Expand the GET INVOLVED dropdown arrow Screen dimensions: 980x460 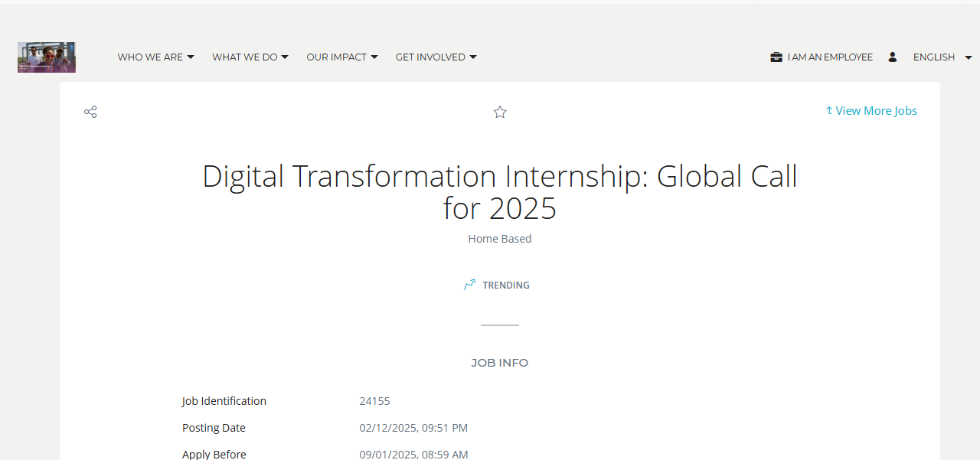[x=473, y=57]
